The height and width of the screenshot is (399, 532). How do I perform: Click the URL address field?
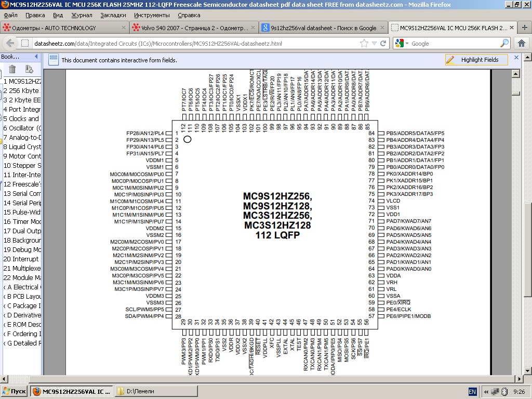coord(195,44)
